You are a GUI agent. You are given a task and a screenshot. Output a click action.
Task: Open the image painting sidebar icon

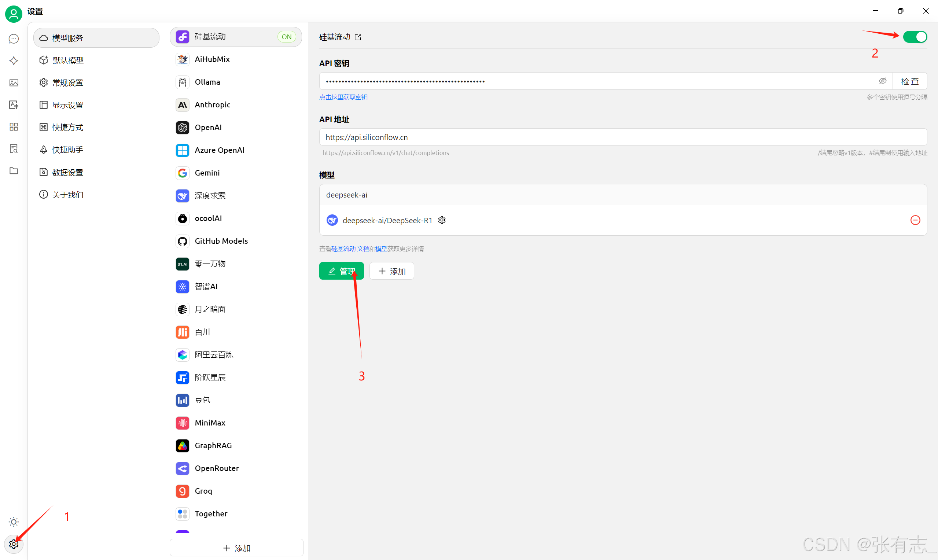(14, 82)
